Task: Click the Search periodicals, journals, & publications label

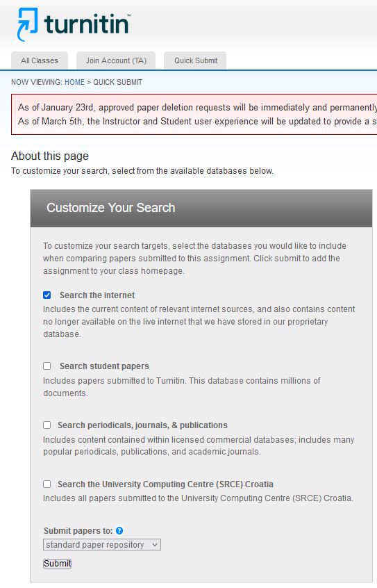Action: [142, 425]
